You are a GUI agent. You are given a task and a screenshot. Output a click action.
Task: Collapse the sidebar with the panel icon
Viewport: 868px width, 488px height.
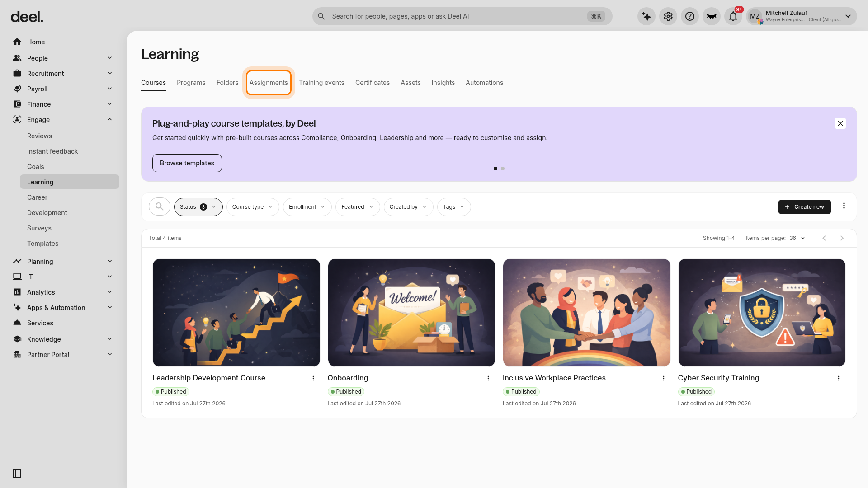click(17, 474)
